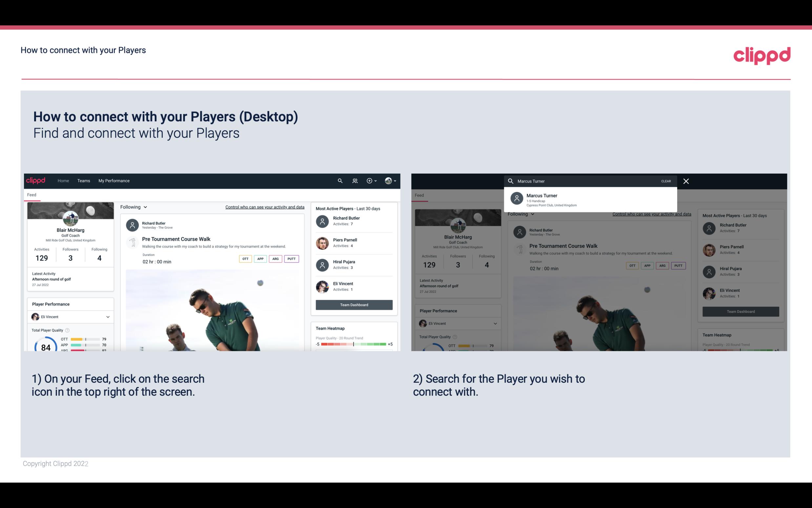
Task: Click the Clear button in search bar
Action: tap(666, 181)
